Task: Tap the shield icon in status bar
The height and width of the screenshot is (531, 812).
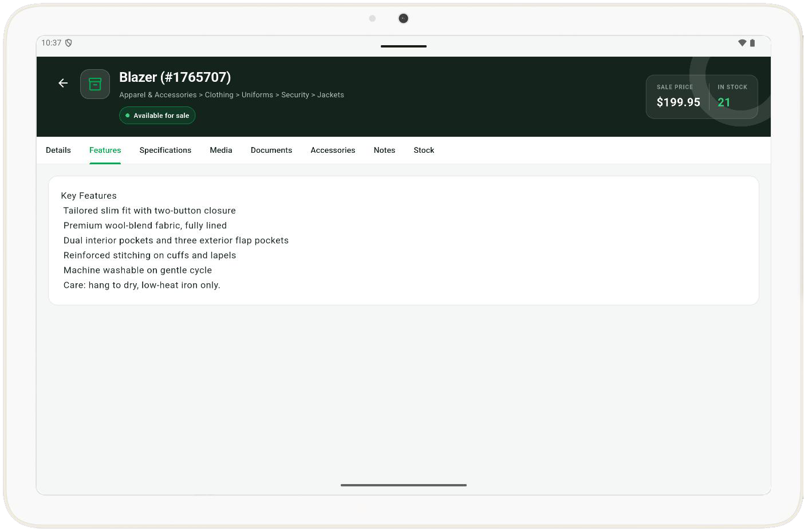Action: pyautogui.click(x=69, y=43)
